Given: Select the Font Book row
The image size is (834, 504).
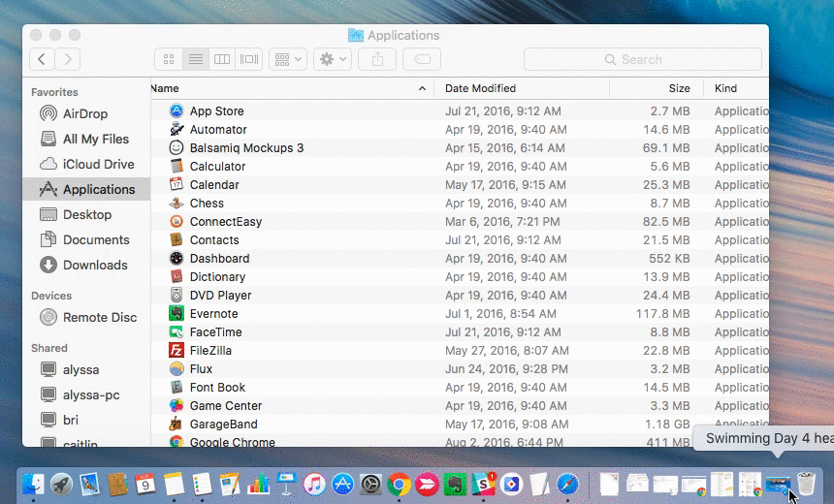Looking at the screenshot, I should (460, 387).
